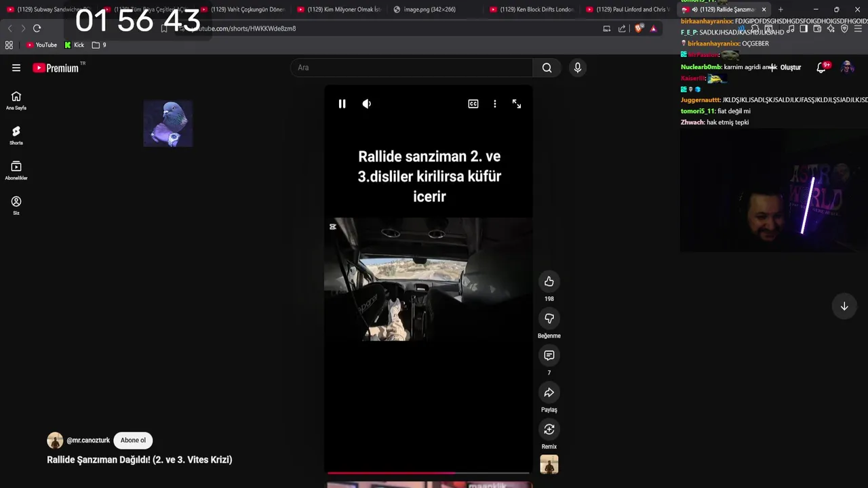868x488 pixels.
Task: Open the account avatar menu
Action: [x=847, y=67]
